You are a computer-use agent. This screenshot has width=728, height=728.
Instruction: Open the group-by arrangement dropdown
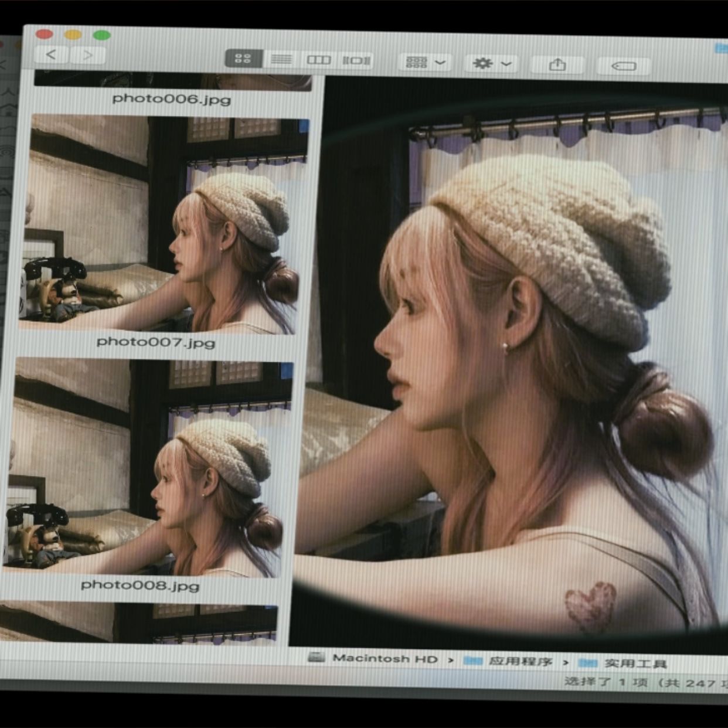point(426,62)
